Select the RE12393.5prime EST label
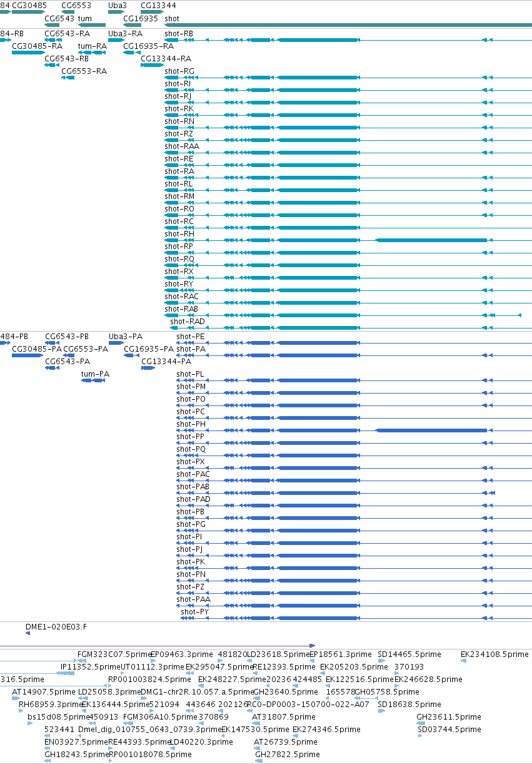Viewport: 532px width, 764px height. pyautogui.click(x=284, y=667)
